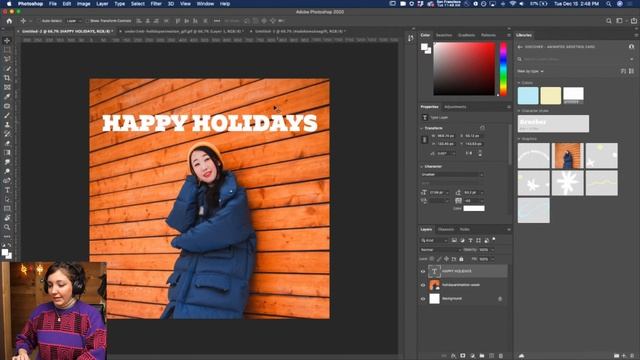The image size is (640, 360).
Task: Select the Brush tool
Action: [7, 115]
